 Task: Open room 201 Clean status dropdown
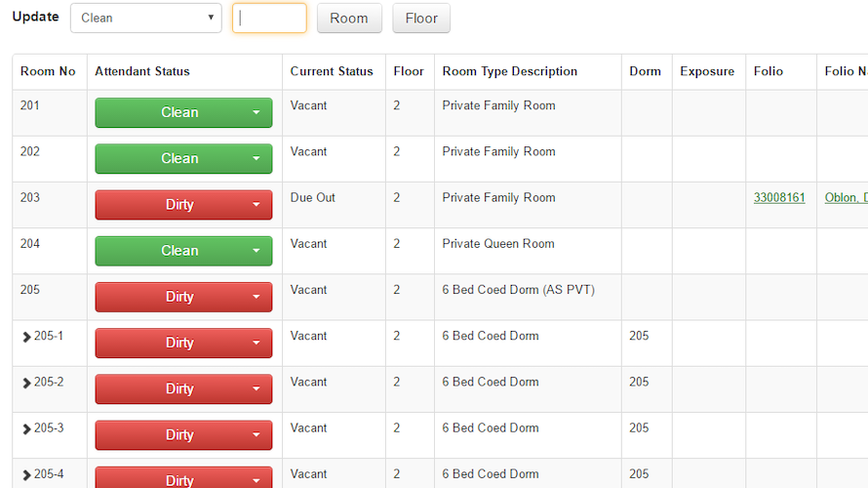coord(183,112)
